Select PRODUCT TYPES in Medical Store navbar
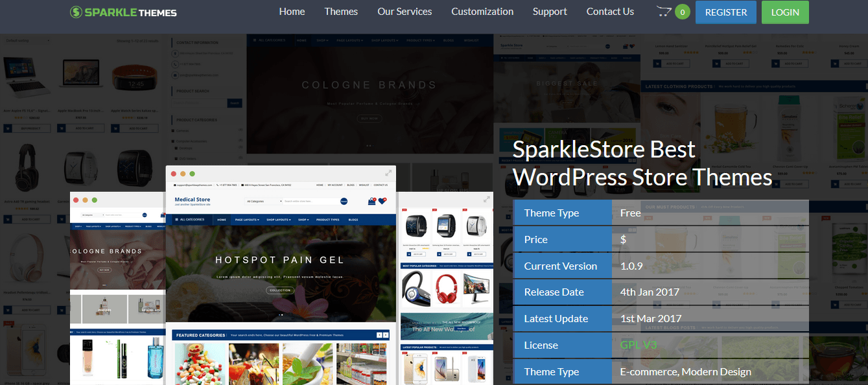The width and height of the screenshot is (868, 385). (x=327, y=220)
